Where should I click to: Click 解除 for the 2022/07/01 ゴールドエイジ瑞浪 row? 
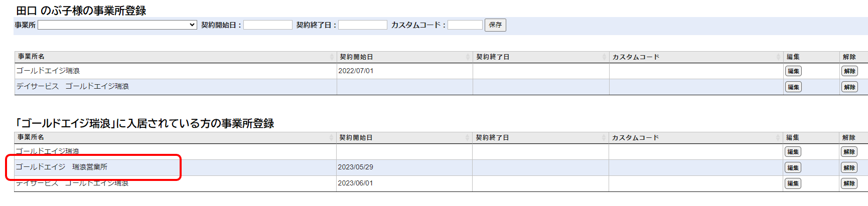coord(849,71)
